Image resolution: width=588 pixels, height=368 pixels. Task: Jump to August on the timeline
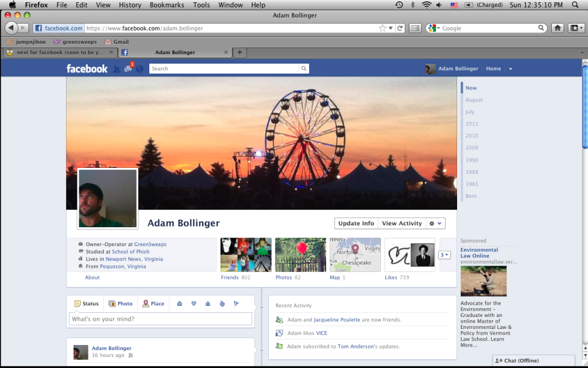pos(474,100)
